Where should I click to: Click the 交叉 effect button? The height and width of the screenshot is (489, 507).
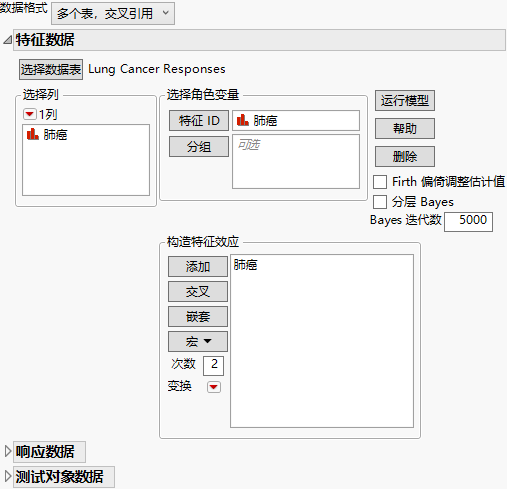[x=198, y=292]
